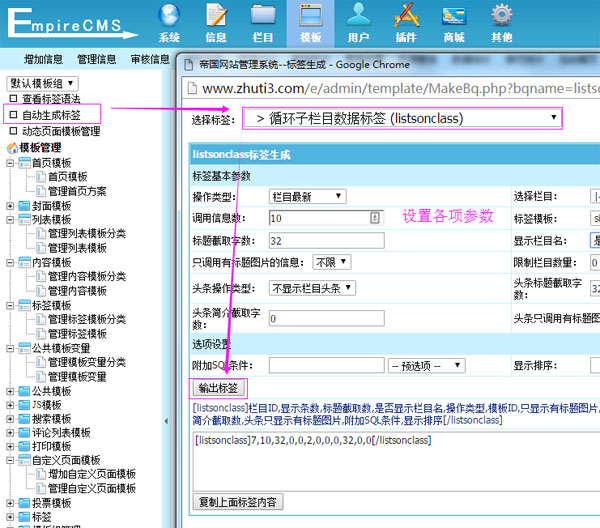Click page icon beside 增加自定义页面模板
Image resolution: width=600 pixels, height=528 pixels.
(x=41, y=474)
